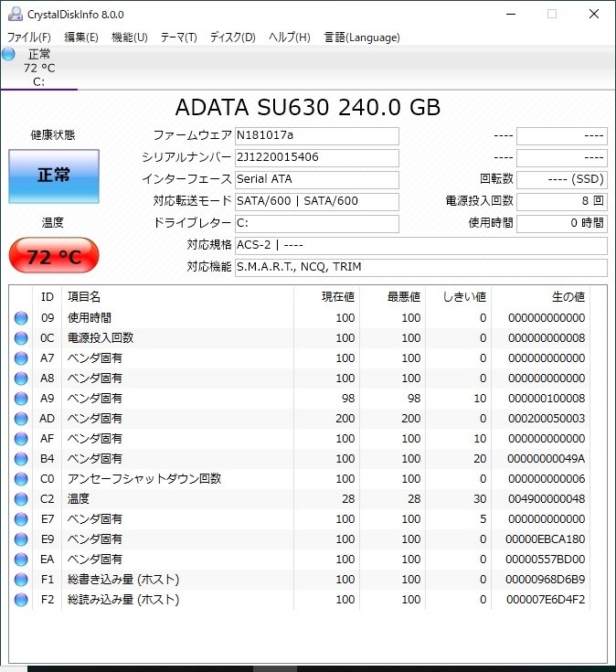This screenshot has width=616, height=672.
Task: Click the transfer mode field SATA/600 | SATA/600
Action: (x=317, y=201)
